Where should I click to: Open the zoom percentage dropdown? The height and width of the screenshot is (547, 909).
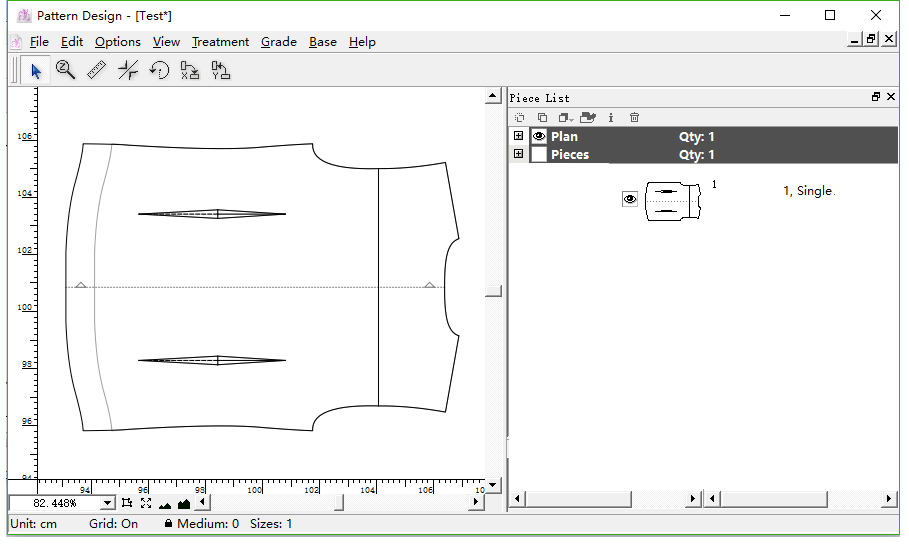[x=109, y=502]
